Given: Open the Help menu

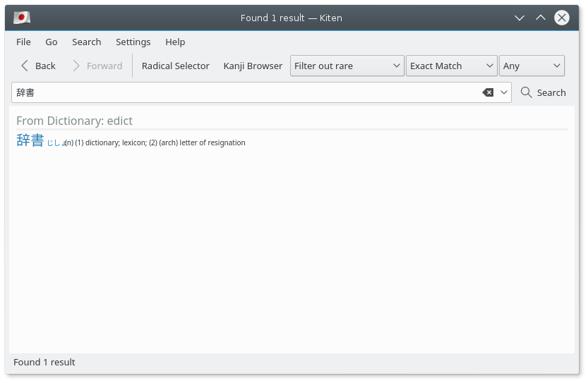Looking at the screenshot, I should (x=175, y=42).
